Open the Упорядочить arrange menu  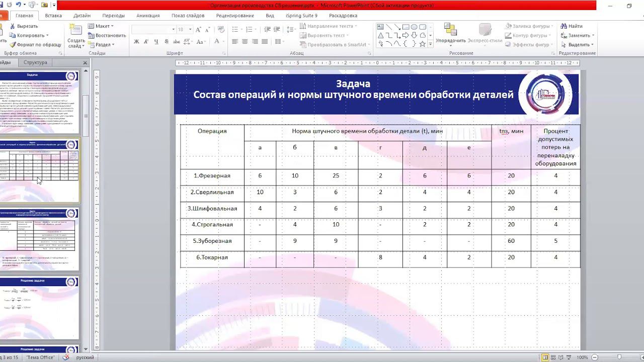click(450, 34)
